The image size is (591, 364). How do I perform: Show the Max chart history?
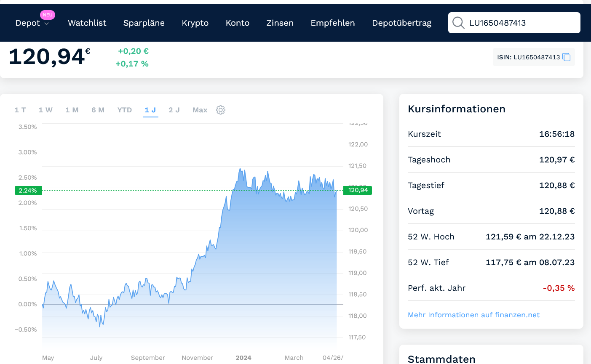(200, 110)
